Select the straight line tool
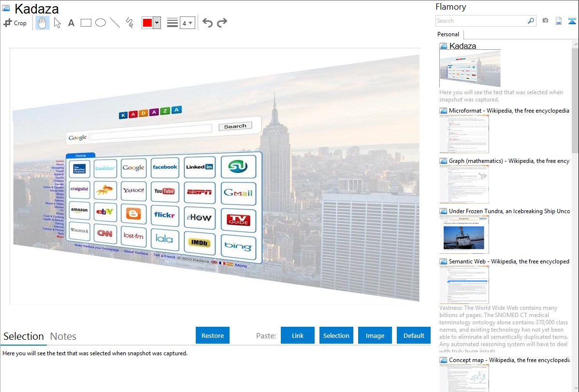 pos(115,23)
